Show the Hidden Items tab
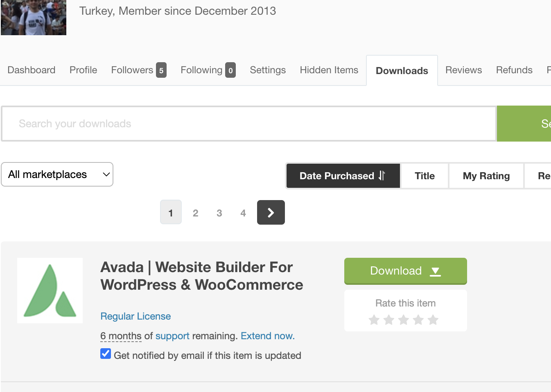The width and height of the screenshot is (551, 392). pyautogui.click(x=329, y=70)
